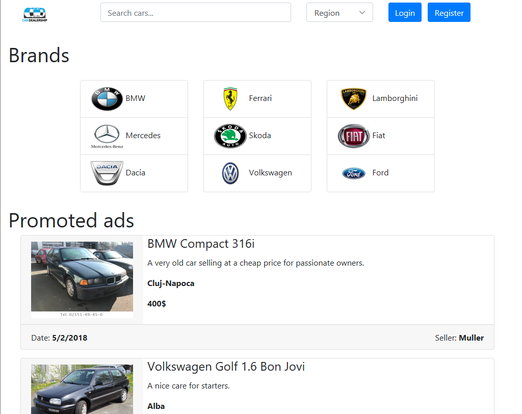522x414 pixels.
Task: Expand the Region dropdown
Action: click(340, 13)
